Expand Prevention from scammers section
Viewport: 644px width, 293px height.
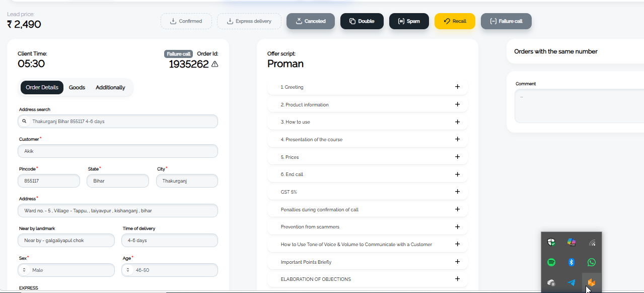pyautogui.click(x=368, y=227)
